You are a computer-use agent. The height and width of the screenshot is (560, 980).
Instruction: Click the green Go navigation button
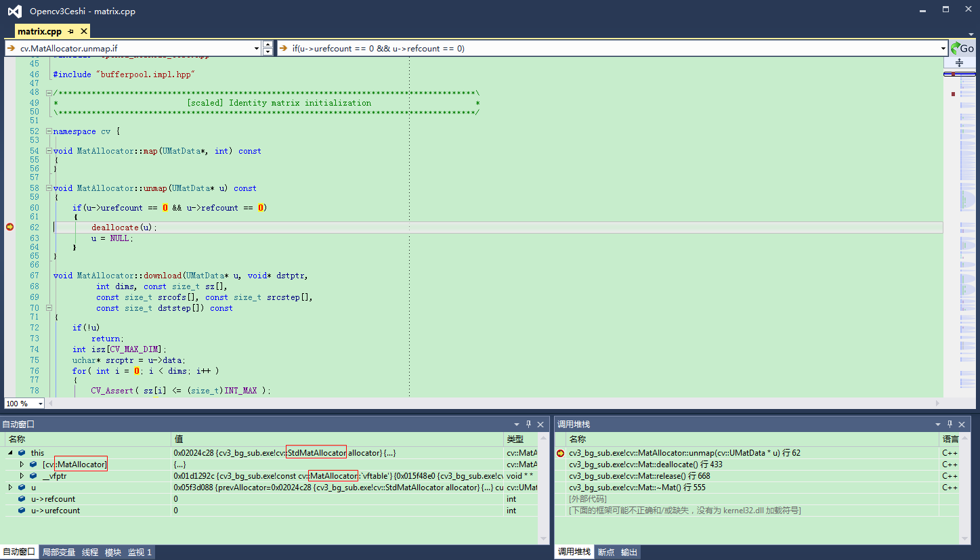click(x=962, y=48)
